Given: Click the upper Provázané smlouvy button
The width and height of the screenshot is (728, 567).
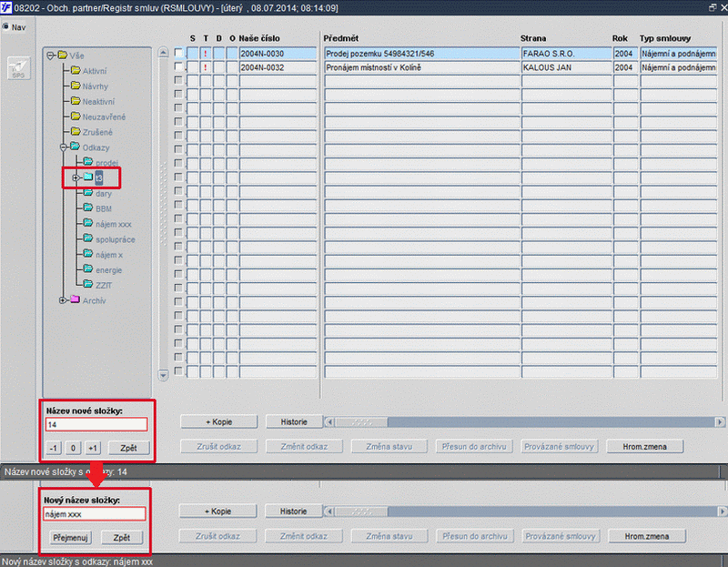Looking at the screenshot, I should coord(559,447).
